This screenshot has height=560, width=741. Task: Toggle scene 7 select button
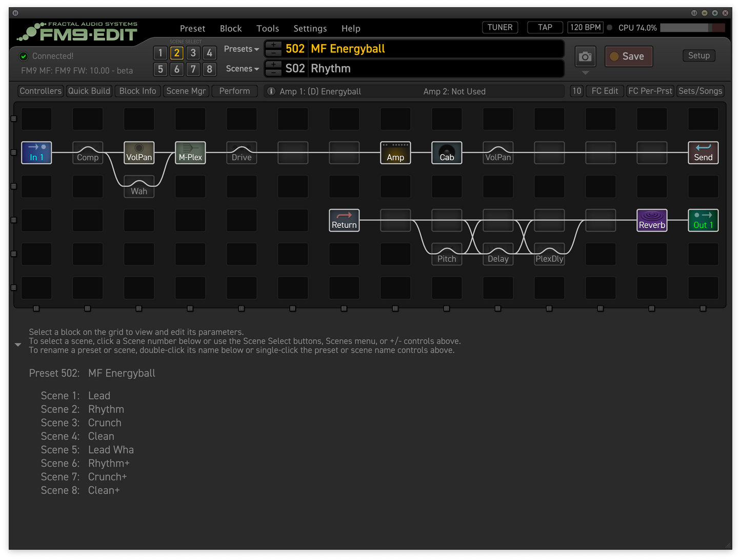click(x=193, y=69)
